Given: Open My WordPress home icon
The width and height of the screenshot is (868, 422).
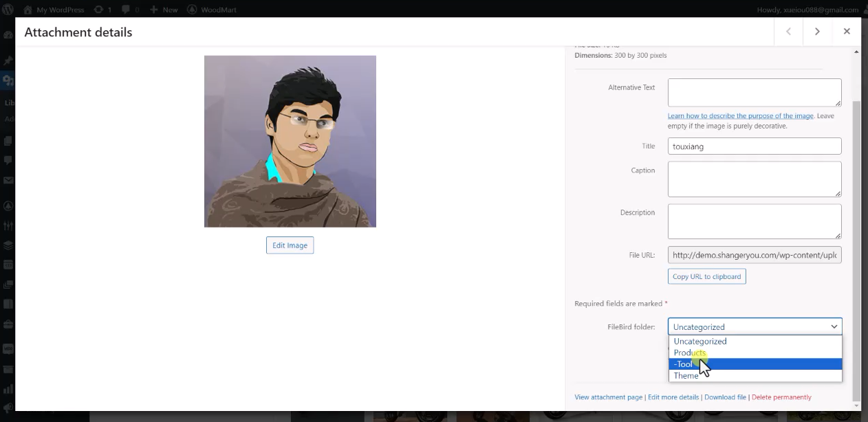Looking at the screenshot, I should 28,10.
